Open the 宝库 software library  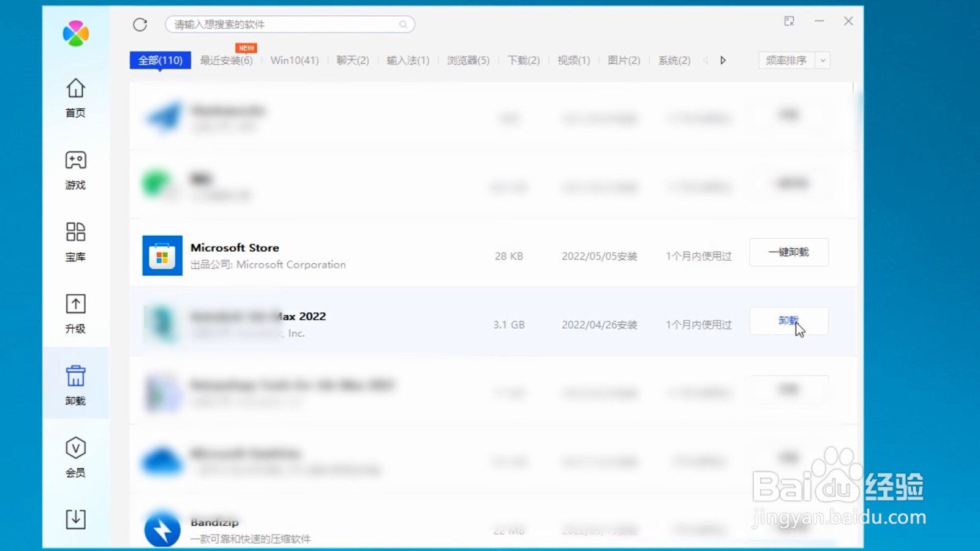(x=75, y=242)
